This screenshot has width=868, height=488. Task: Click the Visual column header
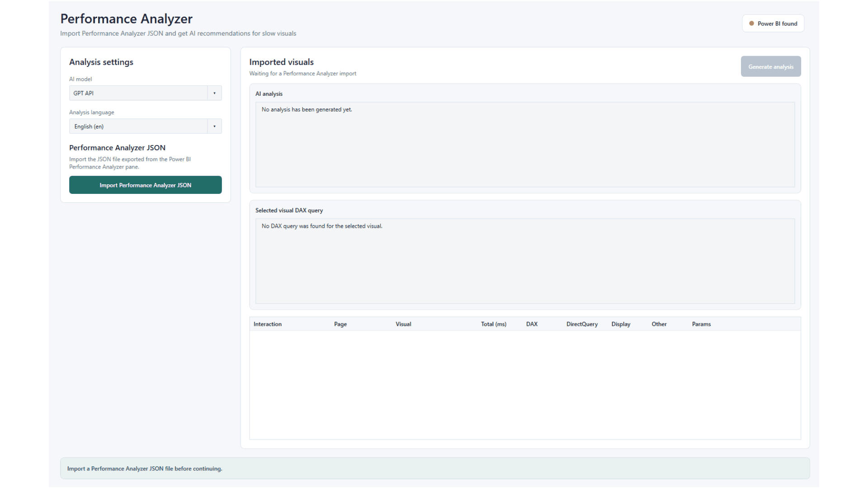pos(403,324)
